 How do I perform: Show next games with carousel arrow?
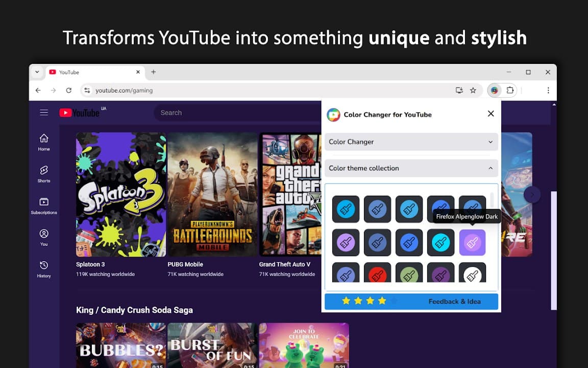[532, 195]
